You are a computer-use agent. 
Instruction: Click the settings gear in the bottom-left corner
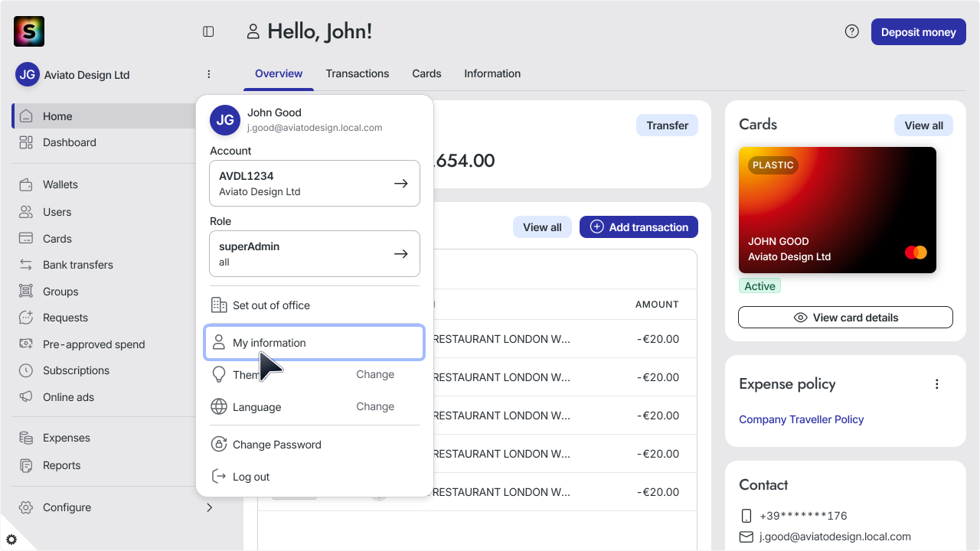tap(11, 540)
